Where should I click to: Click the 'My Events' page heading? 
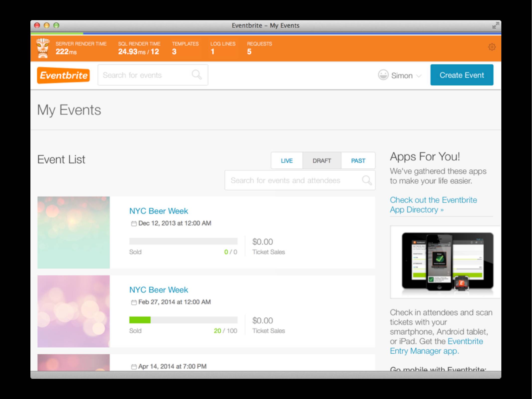(69, 110)
